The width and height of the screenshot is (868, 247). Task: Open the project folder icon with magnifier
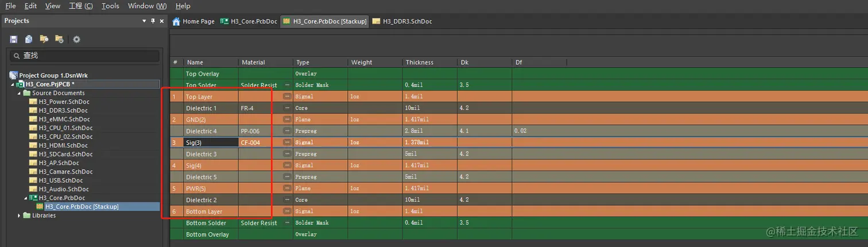(x=44, y=39)
